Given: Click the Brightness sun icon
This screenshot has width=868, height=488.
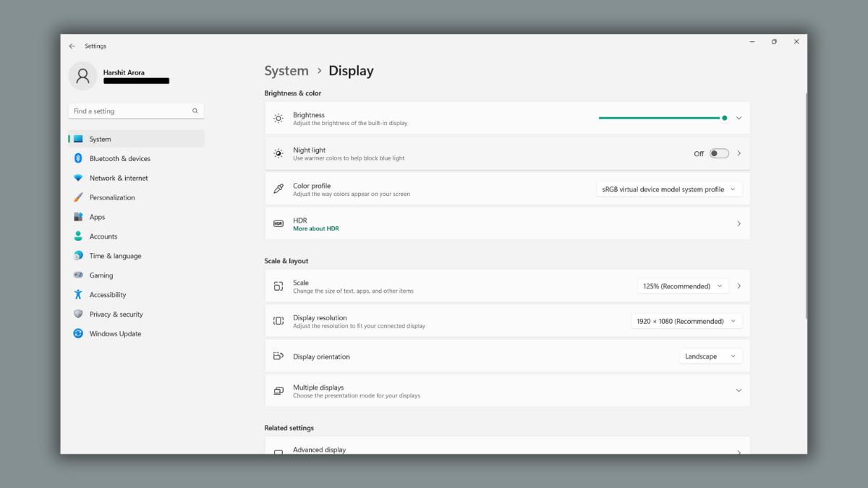Looking at the screenshot, I should click(x=278, y=119).
